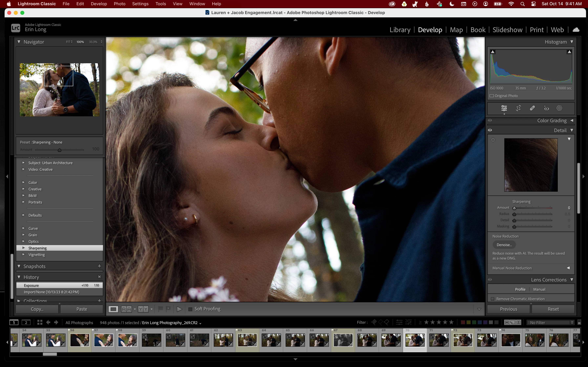The width and height of the screenshot is (588, 367).
Task: Expand the Color Grading panel
Action: (x=572, y=121)
